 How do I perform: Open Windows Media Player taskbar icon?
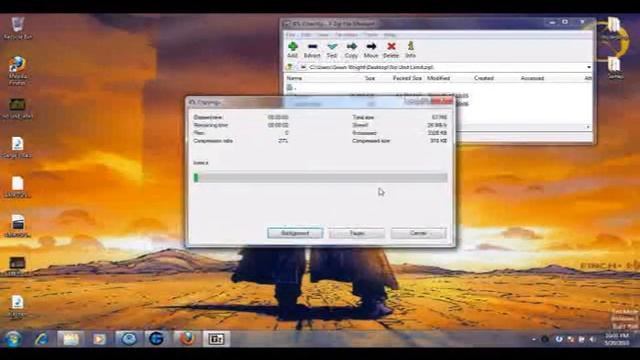99,339
